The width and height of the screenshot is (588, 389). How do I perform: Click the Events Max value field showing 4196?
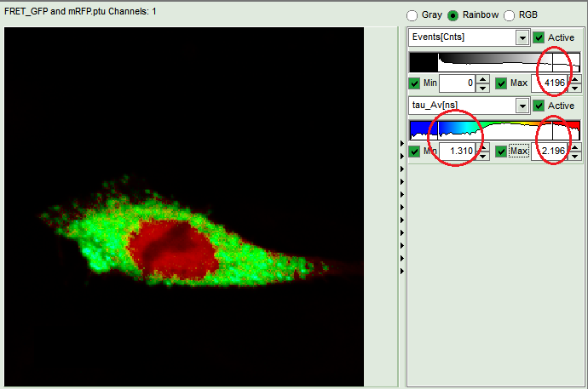[551, 83]
